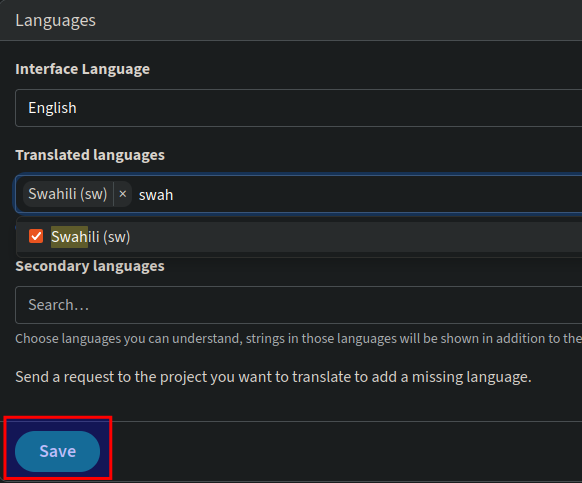Image resolution: width=582 pixels, height=483 pixels.
Task: Click the Save button
Action: tap(58, 451)
